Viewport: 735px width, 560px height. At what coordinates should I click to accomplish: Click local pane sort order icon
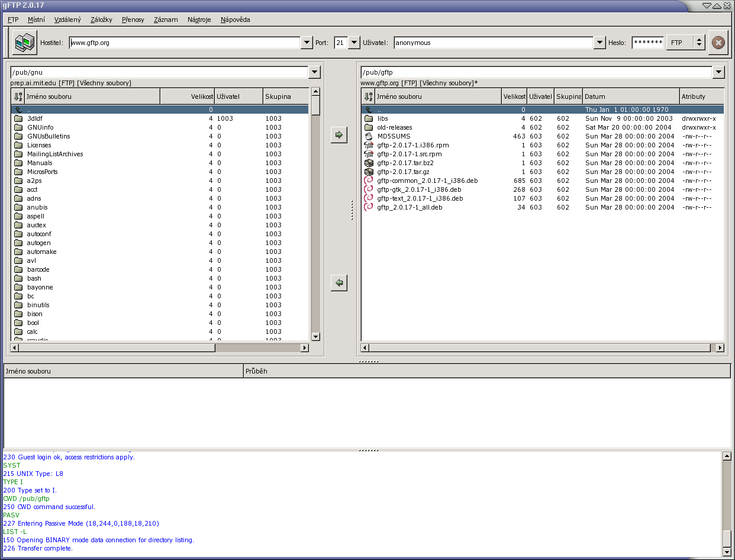[18, 96]
